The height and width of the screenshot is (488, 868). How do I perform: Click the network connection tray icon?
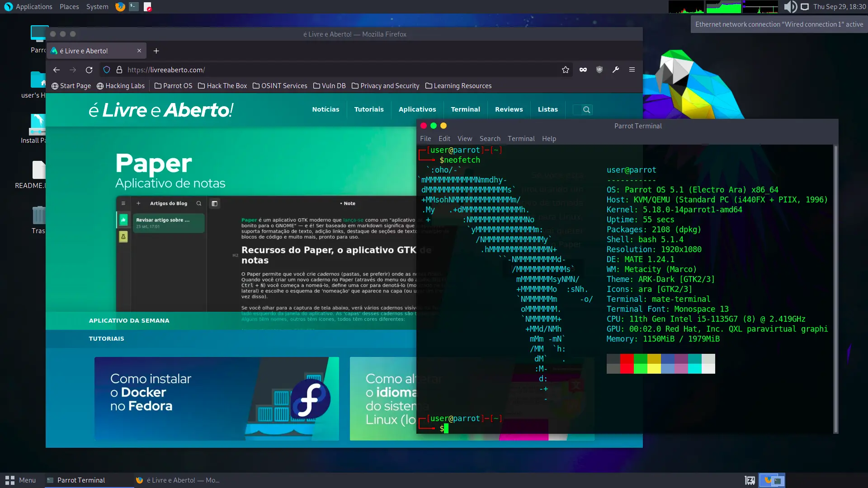[x=805, y=7]
